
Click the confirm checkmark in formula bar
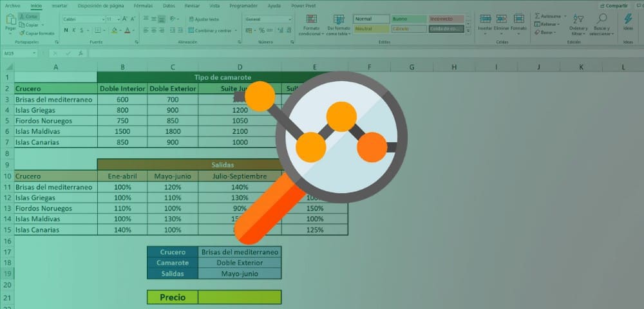(68, 53)
